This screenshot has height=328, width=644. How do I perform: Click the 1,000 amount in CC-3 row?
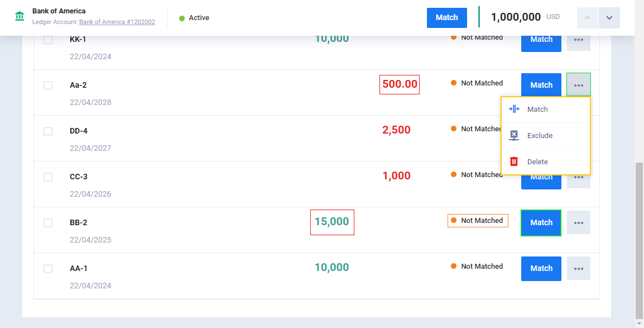396,176
